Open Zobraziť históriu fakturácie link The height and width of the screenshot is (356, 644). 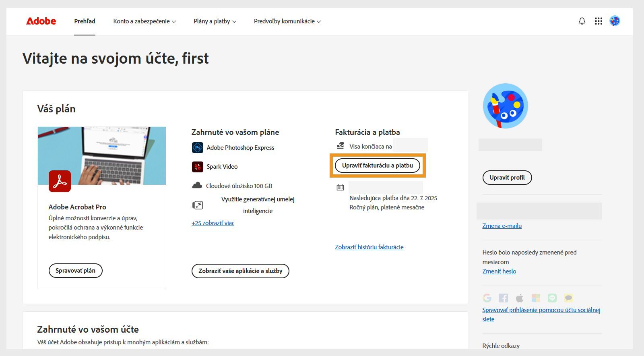(369, 247)
